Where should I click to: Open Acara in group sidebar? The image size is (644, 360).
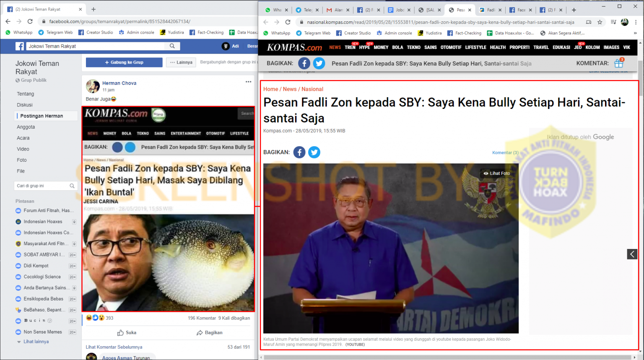pyautogui.click(x=23, y=138)
